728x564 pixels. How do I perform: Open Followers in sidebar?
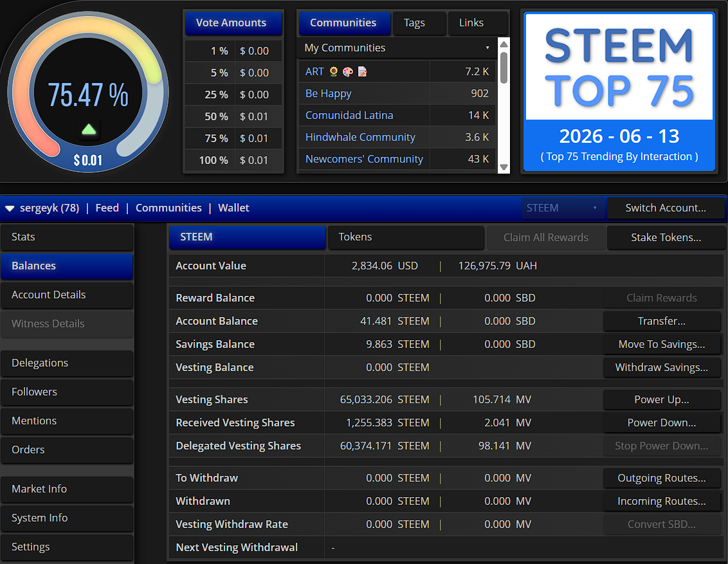point(67,392)
